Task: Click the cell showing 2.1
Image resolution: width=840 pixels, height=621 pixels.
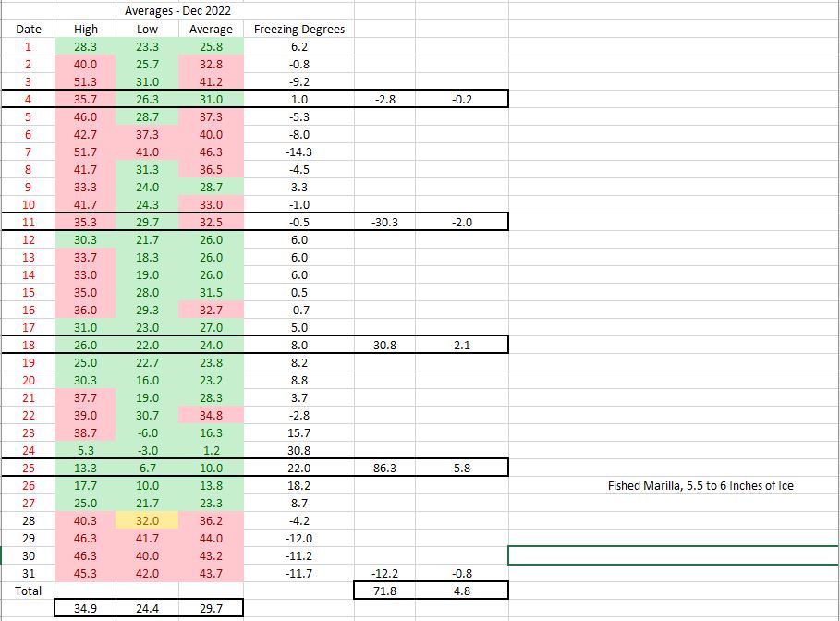Action: click(x=462, y=345)
